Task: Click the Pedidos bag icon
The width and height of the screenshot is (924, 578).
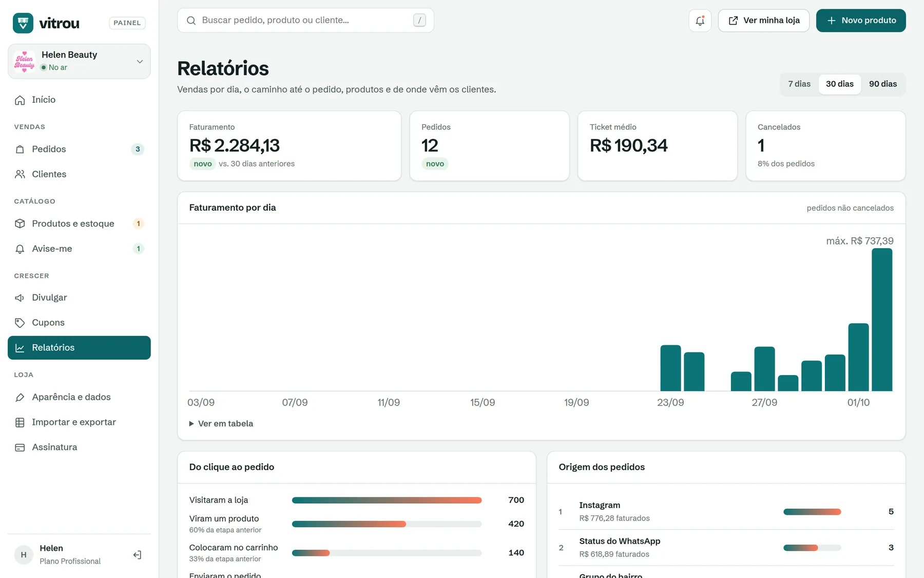Action: click(x=20, y=150)
